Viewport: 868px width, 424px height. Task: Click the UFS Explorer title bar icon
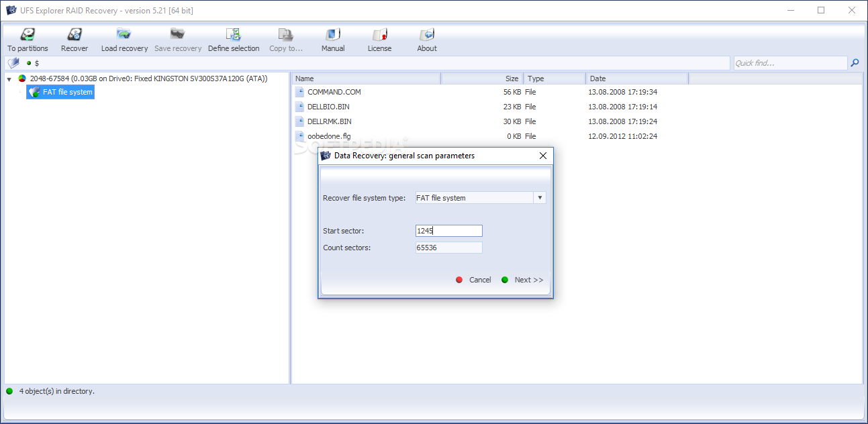(x=11, y=10)
